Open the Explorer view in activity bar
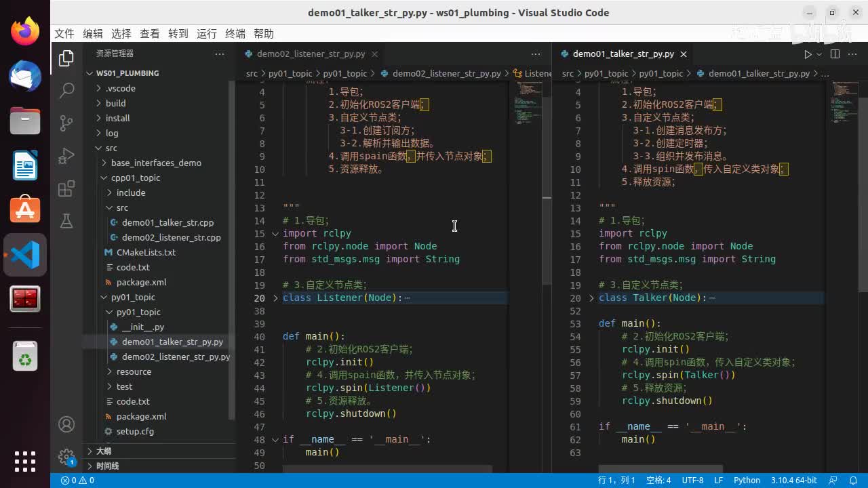The image size is (868, 488). [x=66, y=58]
